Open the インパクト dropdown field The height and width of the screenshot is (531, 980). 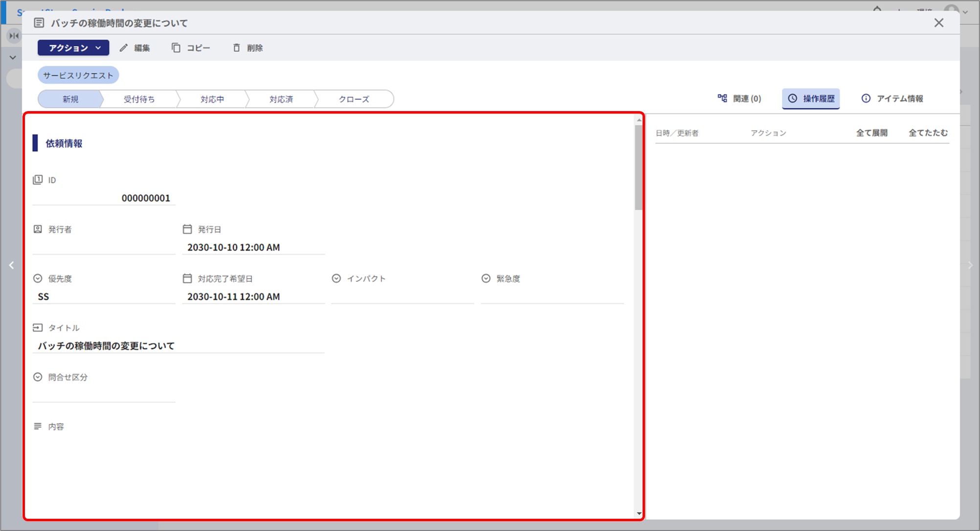pyautogui.click(x=402, y=297)
